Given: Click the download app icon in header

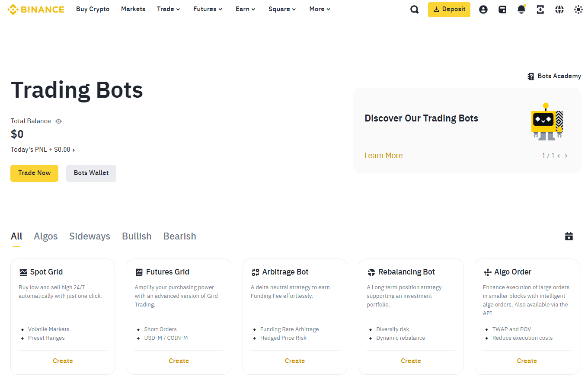Looking at the screenshot, I should pyautogui.click(x=540, y=10).
